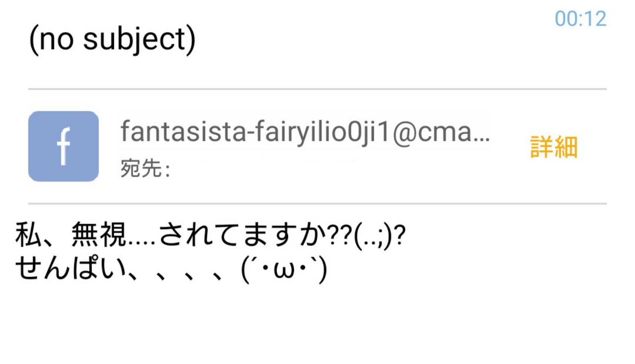Click the word せんぱい in the message body

[71, 268]
